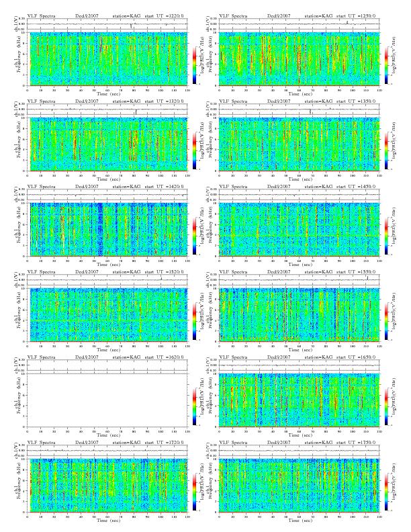Select the PSD color bar of the UT 1550 panel
Viewport: 411px width, 532px height.
coord(387,321)
